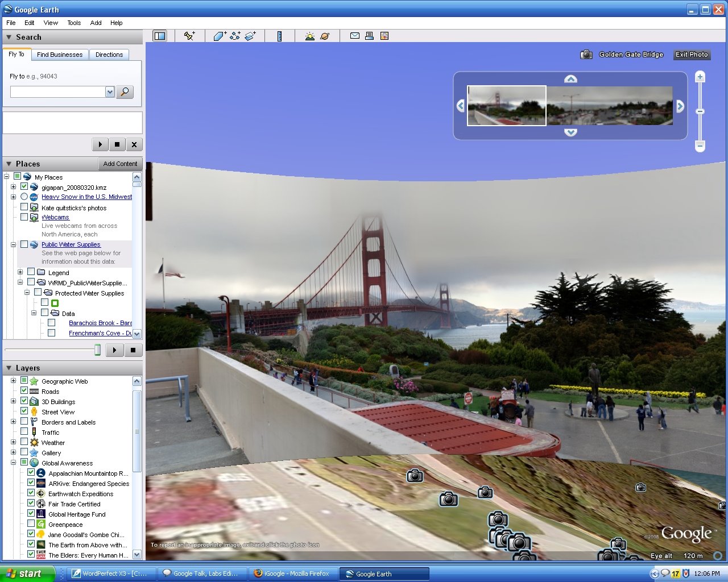Click the Add Placemark pushpin icon
728x582 pixels.
point(189,36)
